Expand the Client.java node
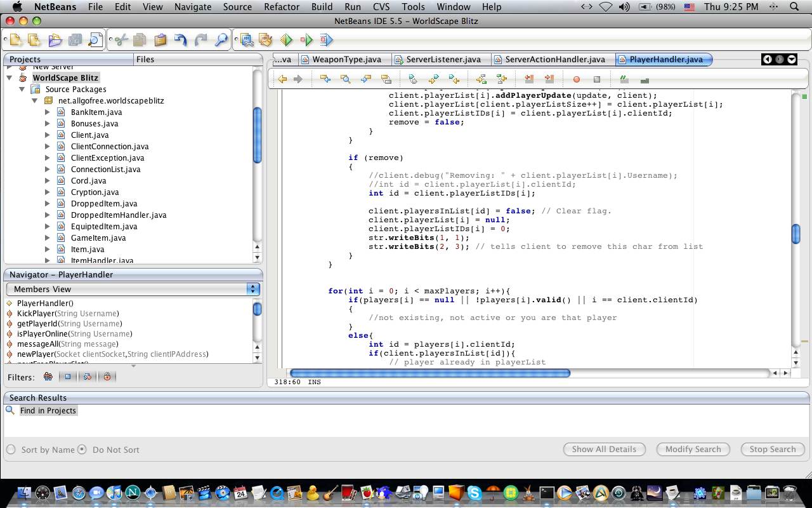812x508 pixels. pos(48,135)
